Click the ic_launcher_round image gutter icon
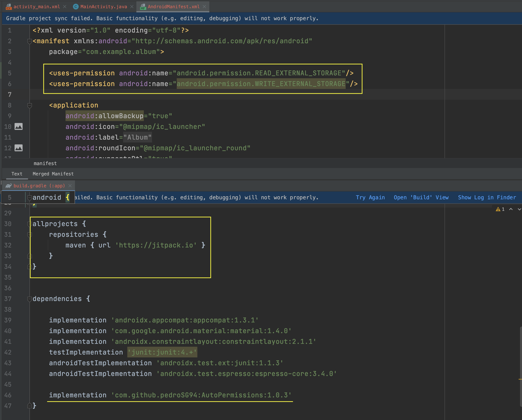The height and width of the screenshot is (420, 522). (x=19, y=148)
